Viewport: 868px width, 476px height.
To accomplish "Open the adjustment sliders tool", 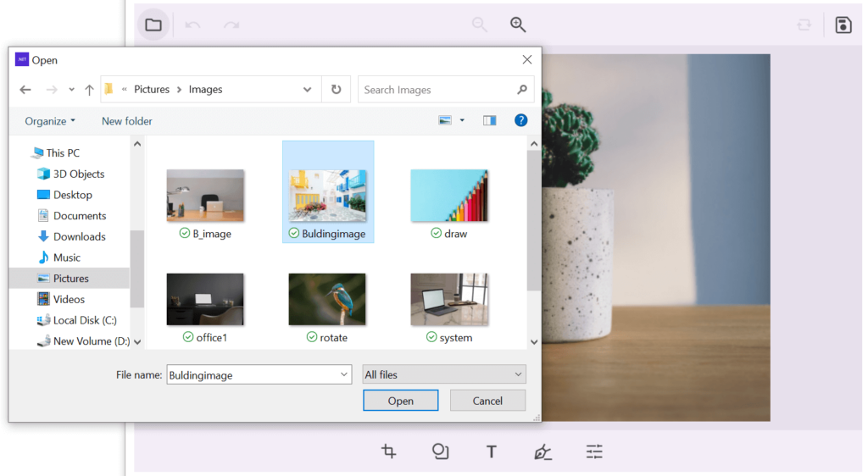I will coord(594,451).
